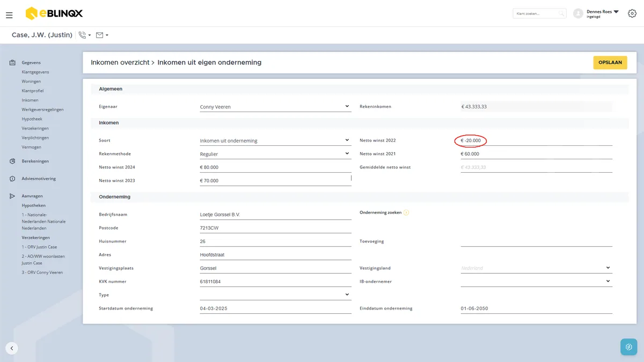Click the Gegevens briefcase icon in the sidebar
644x362 pixels.
point(12,63)
